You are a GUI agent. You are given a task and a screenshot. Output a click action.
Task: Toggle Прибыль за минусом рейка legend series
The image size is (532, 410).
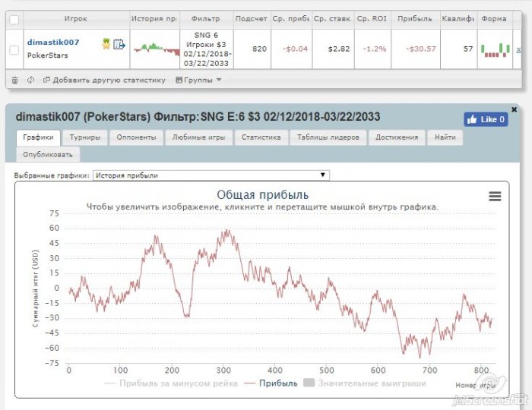click(172, 383)
